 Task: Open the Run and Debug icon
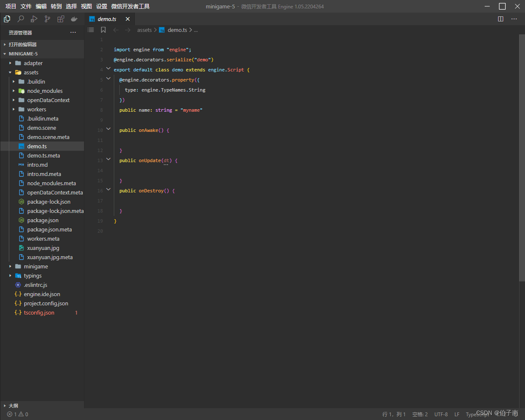[34, 19]
